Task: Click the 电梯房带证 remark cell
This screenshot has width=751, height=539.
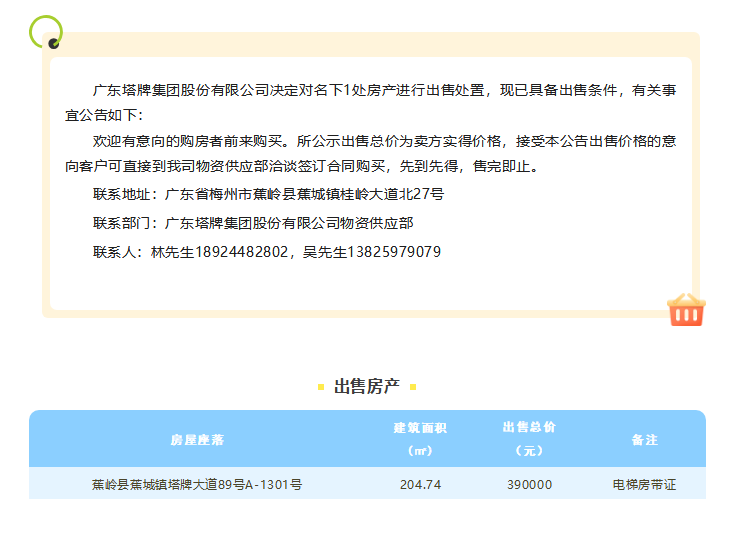Action: coord(644,485)
